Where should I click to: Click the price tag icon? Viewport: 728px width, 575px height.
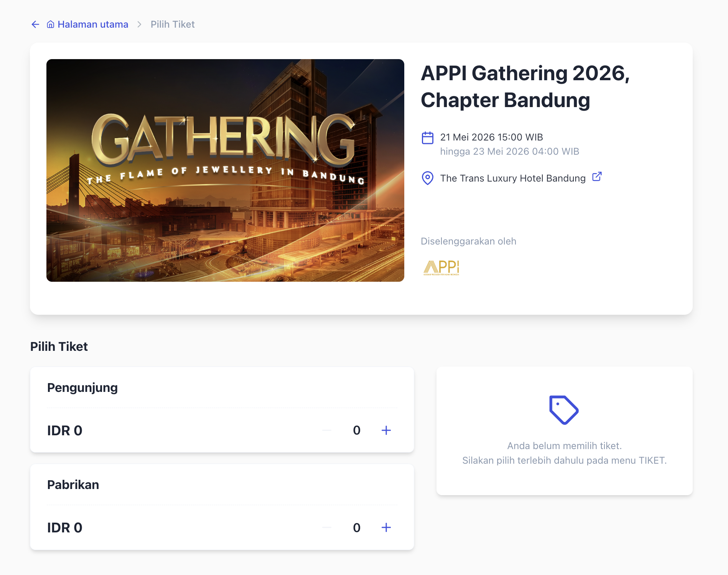click(x=564, y=410)
